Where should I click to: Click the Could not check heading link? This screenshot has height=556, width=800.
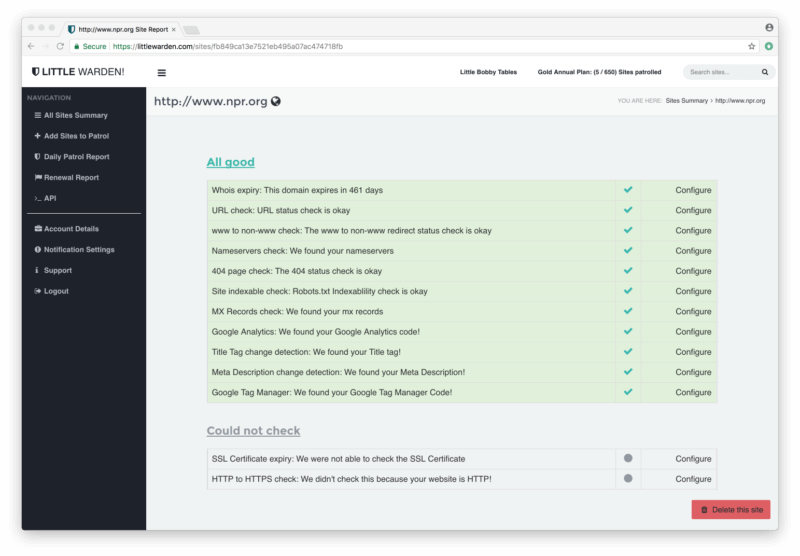click(254, 431)
